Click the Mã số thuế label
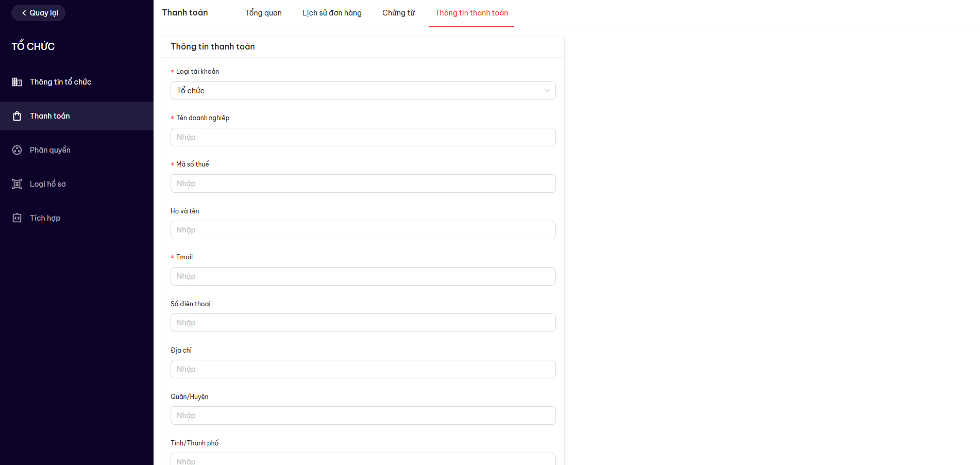The image size is (980, 465). (x=193, y=164)
